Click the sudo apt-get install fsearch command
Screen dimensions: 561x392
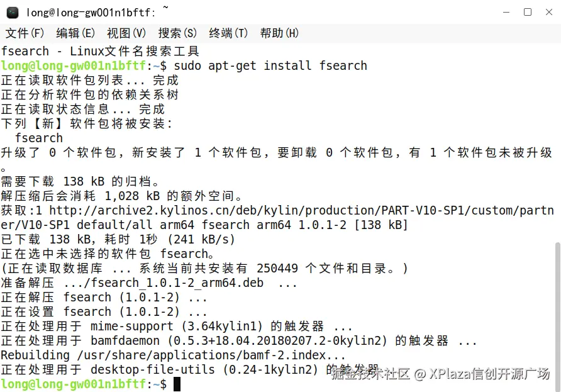click(270, 66)
